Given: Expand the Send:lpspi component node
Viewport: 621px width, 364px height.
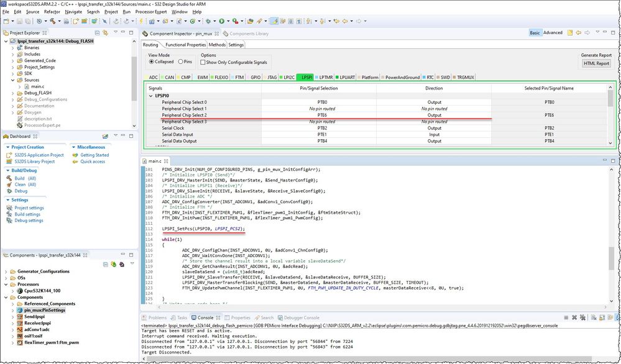Looking at the screenshot, I should coord(12,317).
